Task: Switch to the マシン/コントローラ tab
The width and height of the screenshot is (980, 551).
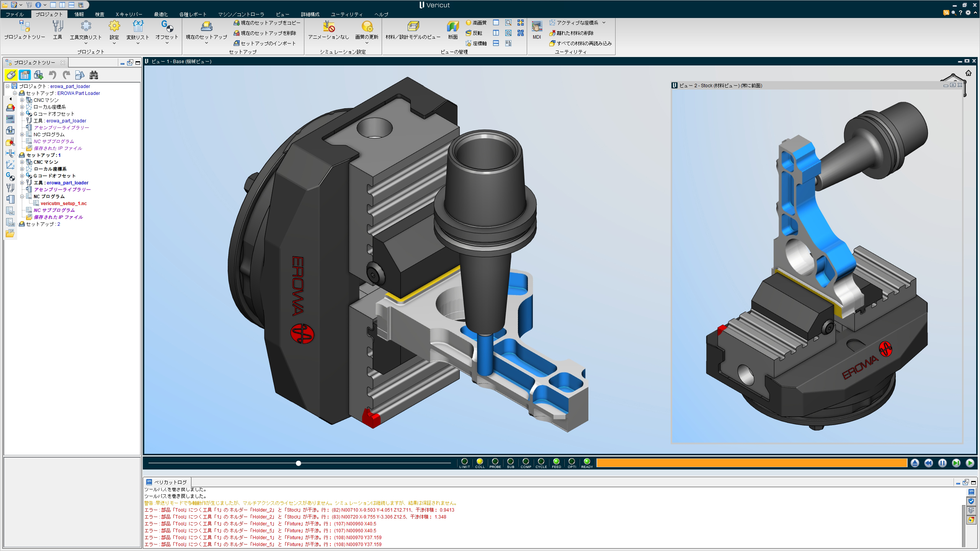Action: point(241,14)
